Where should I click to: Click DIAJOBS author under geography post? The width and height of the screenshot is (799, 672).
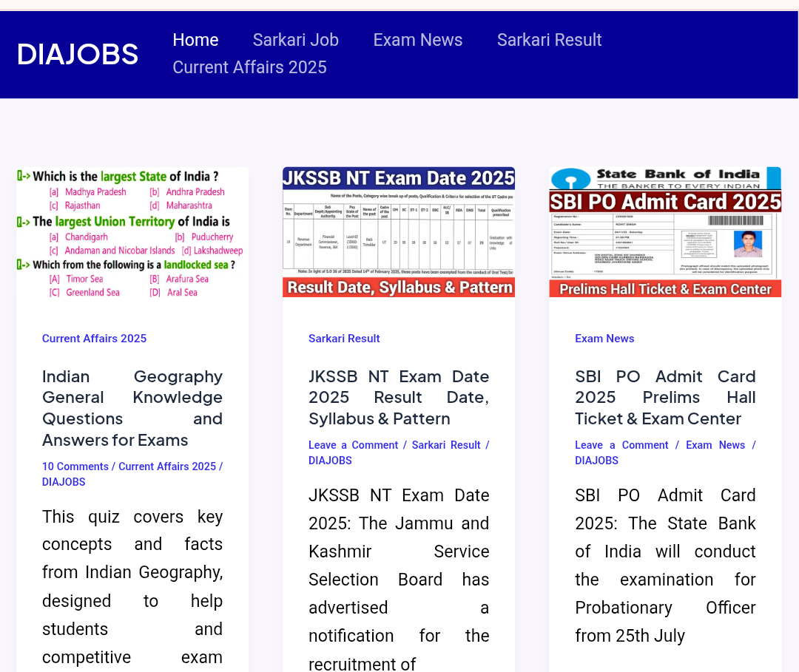[x=64, y=481]
